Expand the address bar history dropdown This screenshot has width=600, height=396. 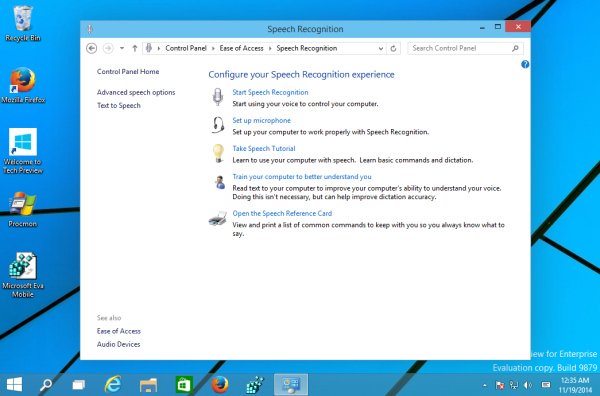click(x=381, y=49)
